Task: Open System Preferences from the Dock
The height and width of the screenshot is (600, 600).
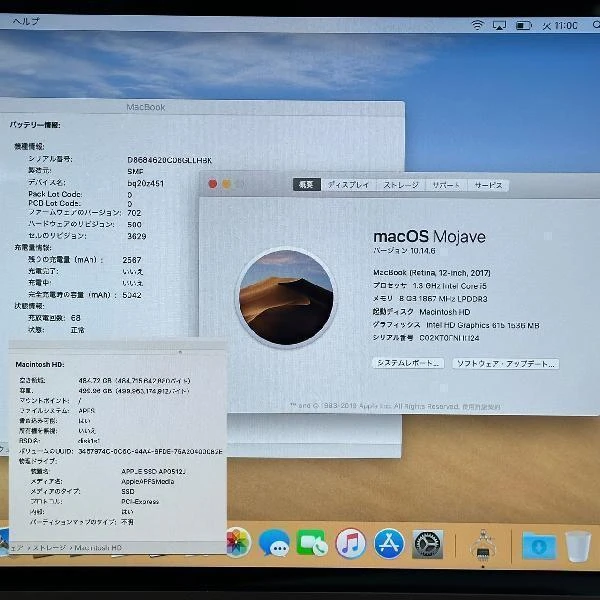Action: pos(427,544)
